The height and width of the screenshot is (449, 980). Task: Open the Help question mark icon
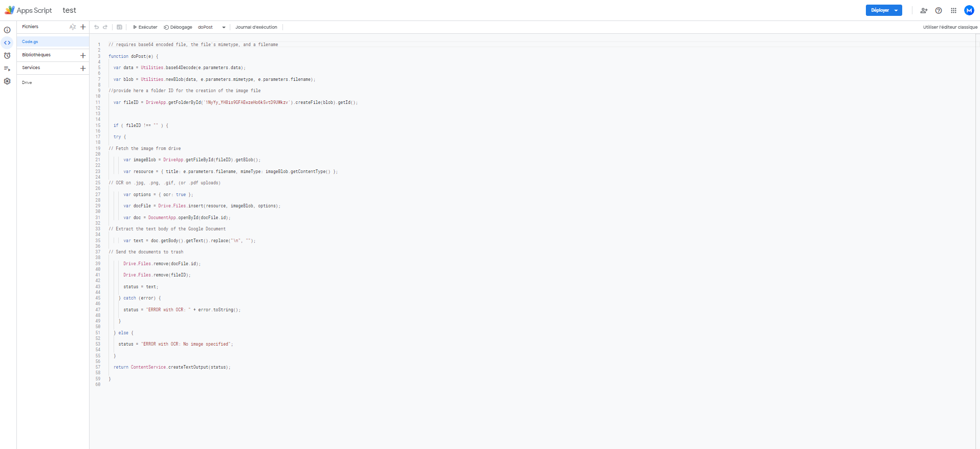939,10
